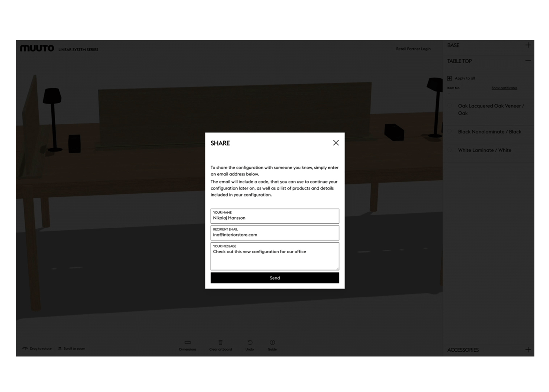
Task: Click the Scroll to zoom icon
Action: coord(60,348)
